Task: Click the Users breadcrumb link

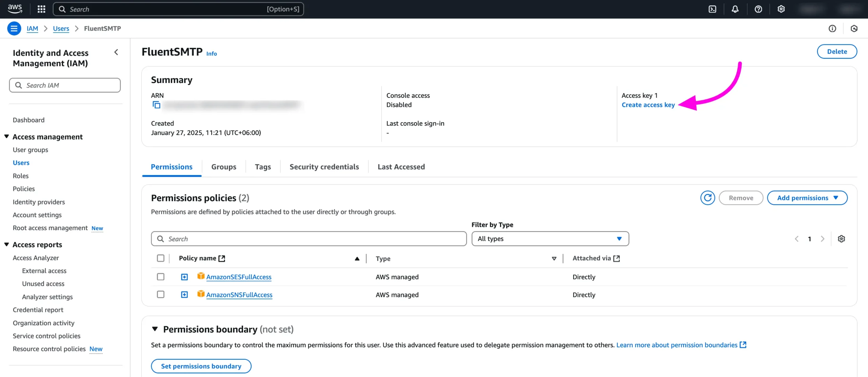Action: point(61,28)
